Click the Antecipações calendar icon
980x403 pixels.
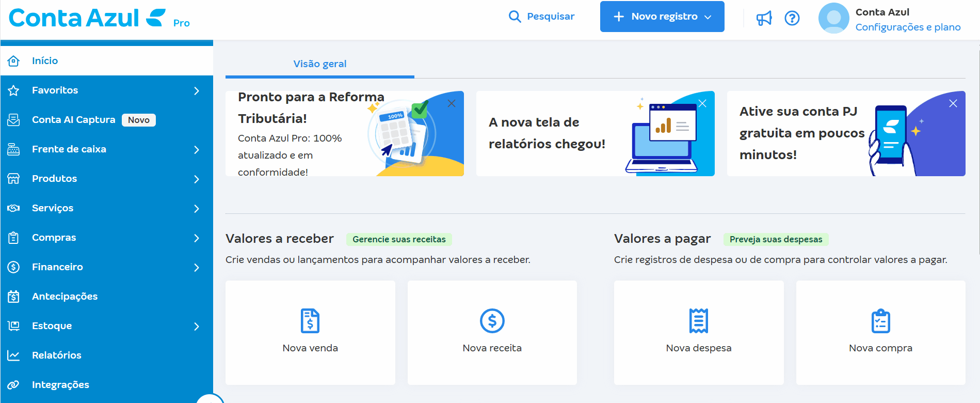13,297
